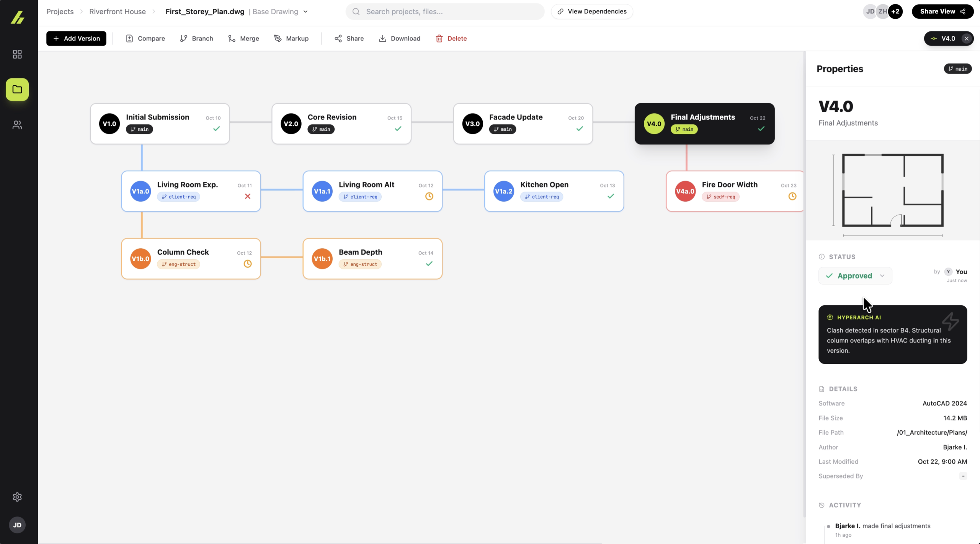Viewport: 980px width, 544px height.
Task: Open the Base Drawing chevron dropdown
Action: coord(305,11)
